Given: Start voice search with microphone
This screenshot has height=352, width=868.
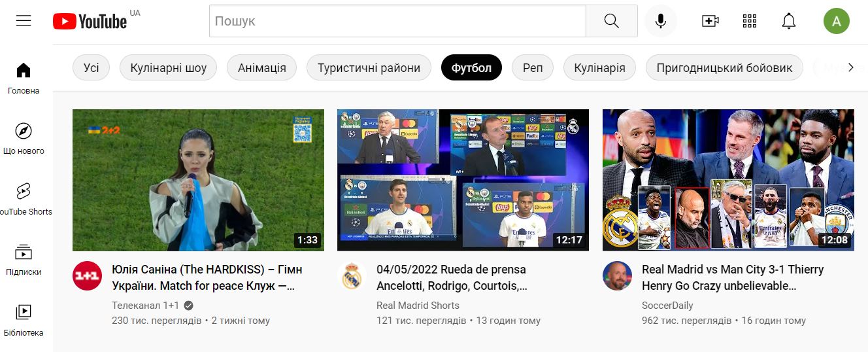Looking at the screenshot, I should [661, 21].
